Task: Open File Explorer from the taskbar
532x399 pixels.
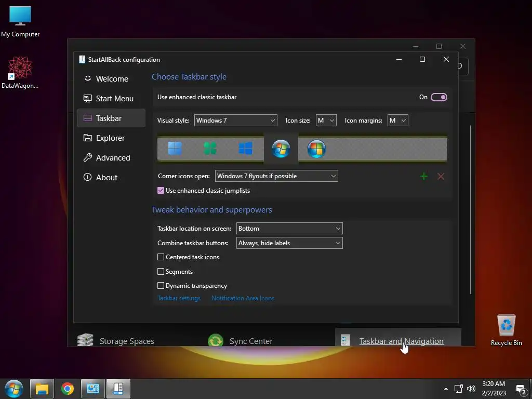Action: pos(42,389)
